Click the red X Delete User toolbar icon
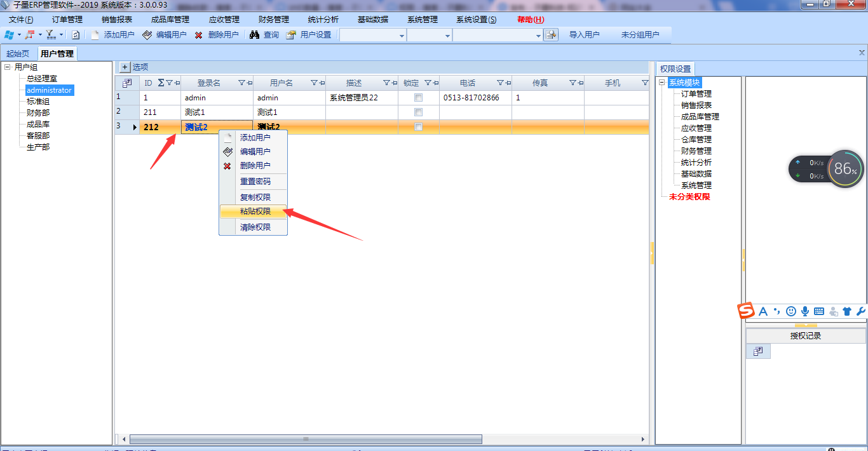 click(x=199, y=35)
